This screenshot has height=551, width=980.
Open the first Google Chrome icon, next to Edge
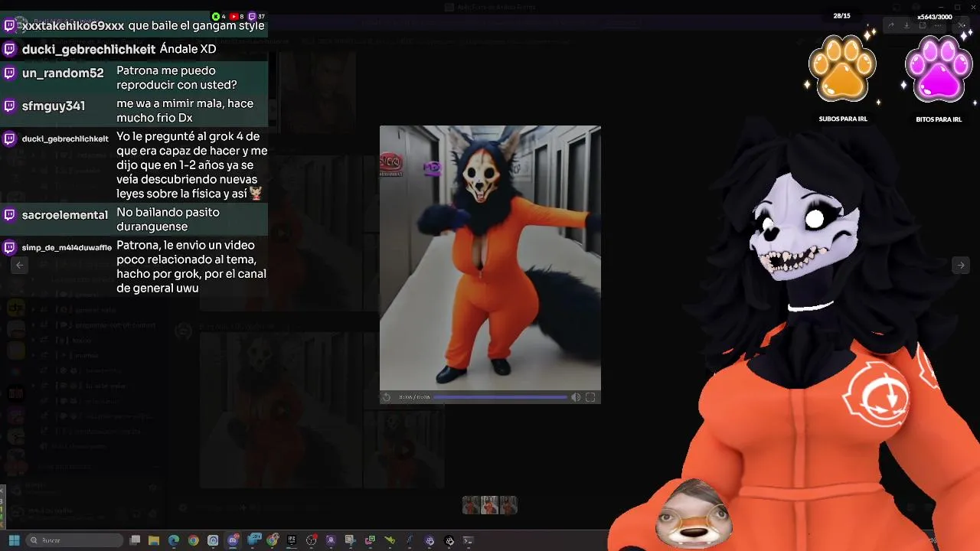click(193, 540)
